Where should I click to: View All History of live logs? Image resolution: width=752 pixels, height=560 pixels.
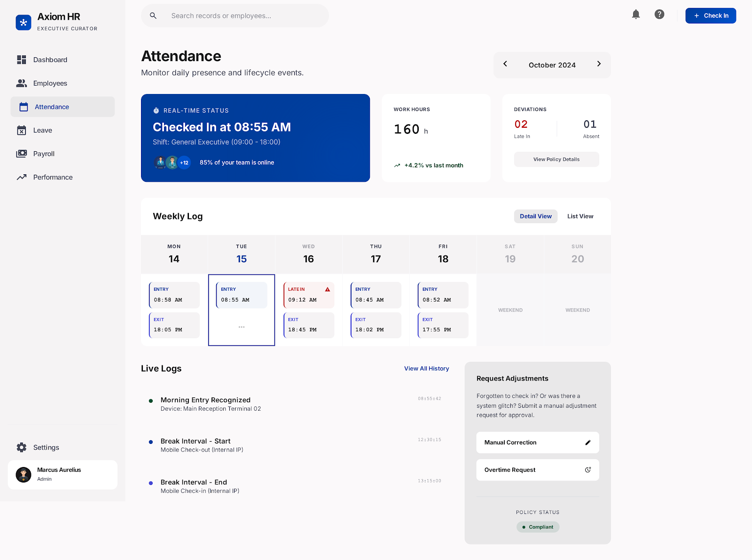pyautogui.click(x=426, y=368)
